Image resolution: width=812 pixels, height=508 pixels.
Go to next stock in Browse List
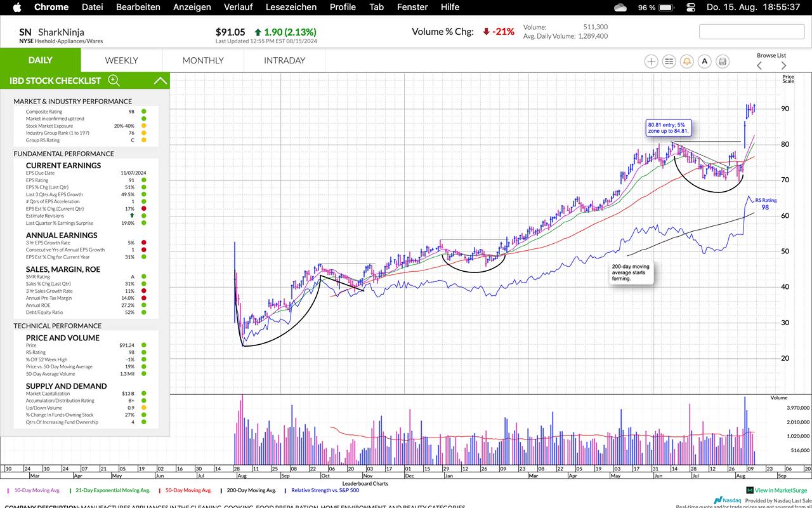(x=783, y=65)
